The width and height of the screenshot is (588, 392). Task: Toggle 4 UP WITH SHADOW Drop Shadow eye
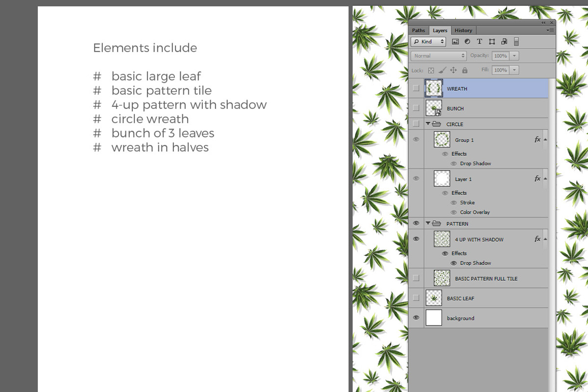click(453, 263)
